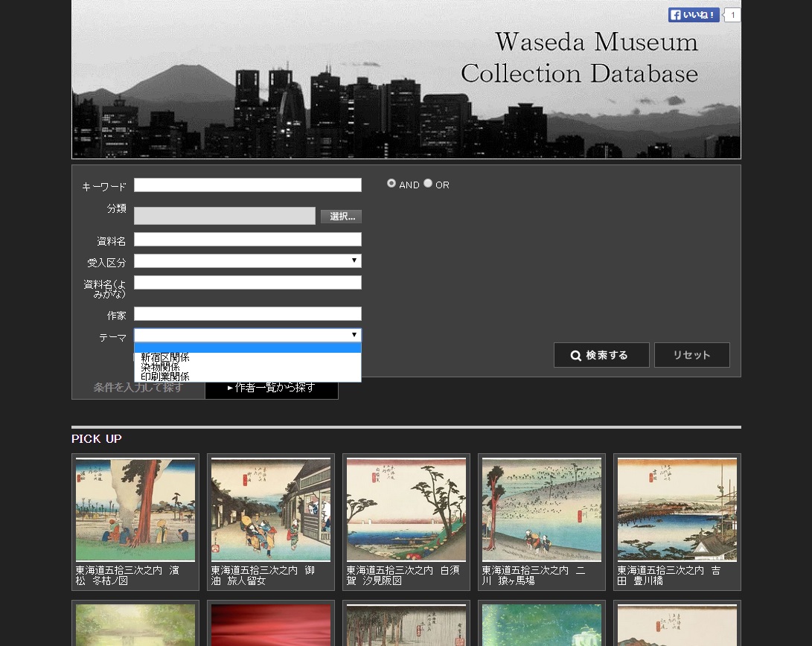Select the OR radio button
Viewport: 812px width, 646px height.
[x=428, y=183]
